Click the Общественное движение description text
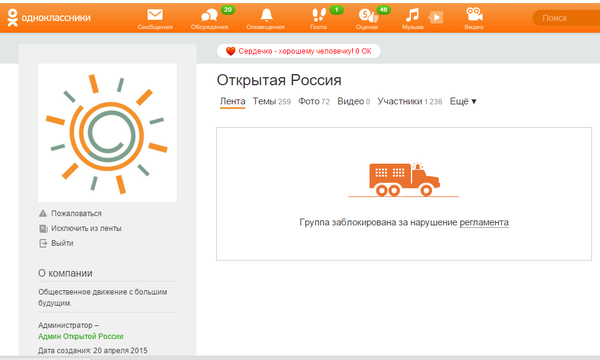The width and height of the screenshot is (600, 360). click(x=103, y=297)
